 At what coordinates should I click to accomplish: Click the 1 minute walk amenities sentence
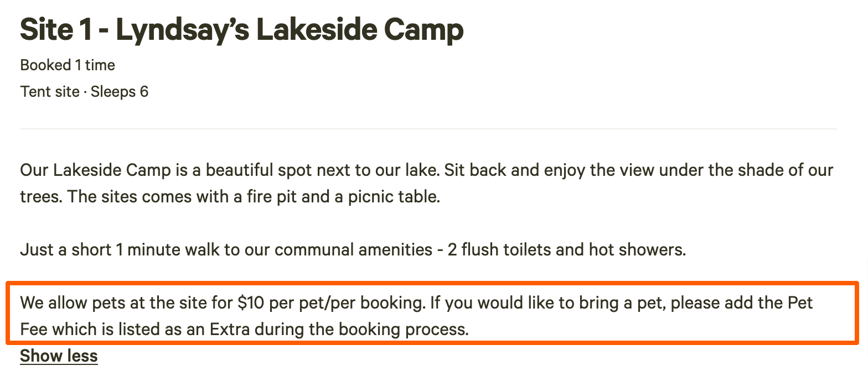pos(353,249)
